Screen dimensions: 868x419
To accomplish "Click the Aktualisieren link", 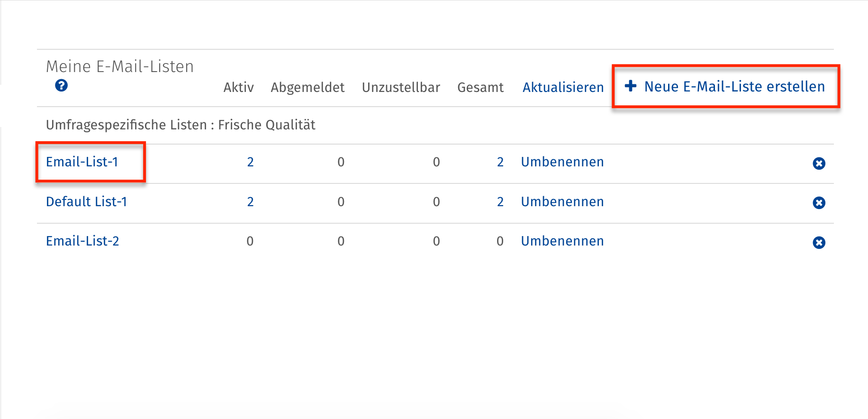I will 563,87.
